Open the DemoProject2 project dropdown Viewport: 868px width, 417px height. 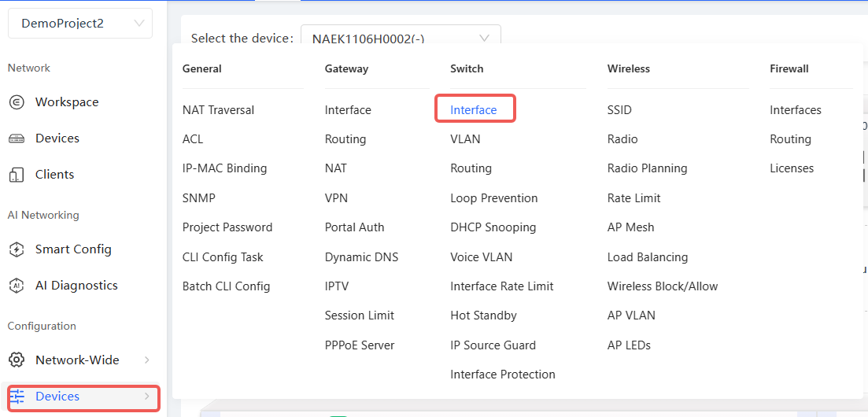point(80,24)
